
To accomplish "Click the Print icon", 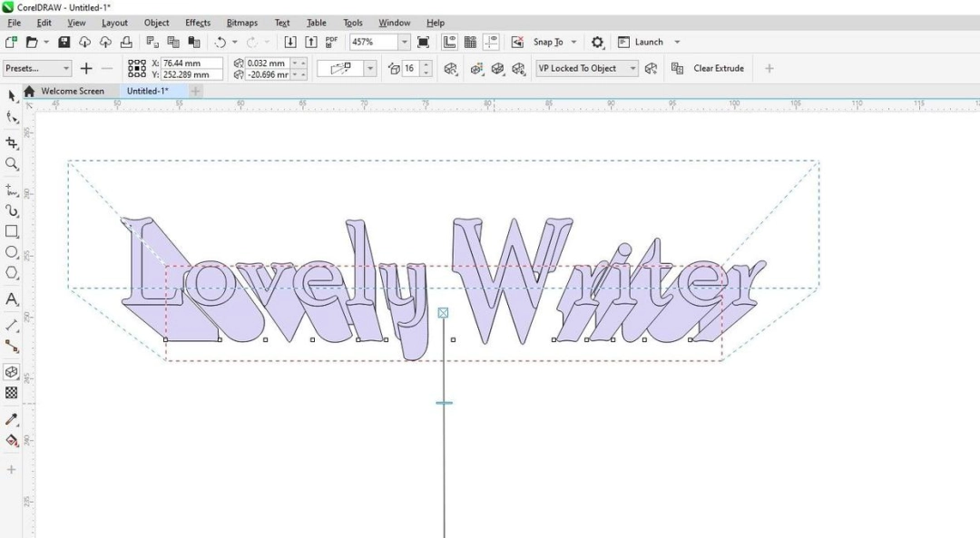I will point(126,42).
